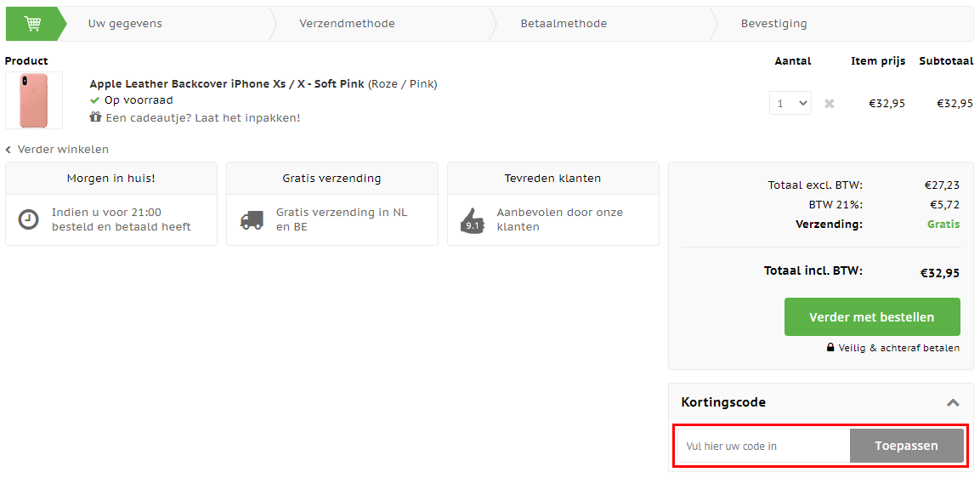
Task: Click the clock icon in Morgen in huis
Action: [x=28, y=219]
